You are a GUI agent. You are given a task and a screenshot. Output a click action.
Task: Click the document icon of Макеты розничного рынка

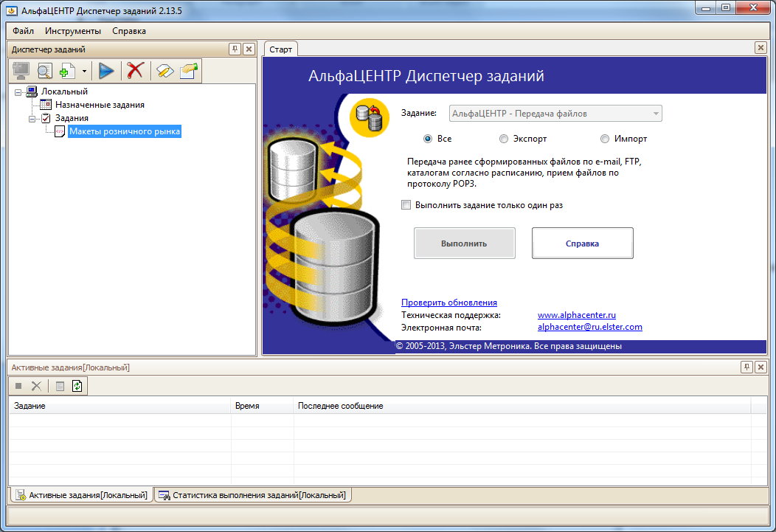60,131
